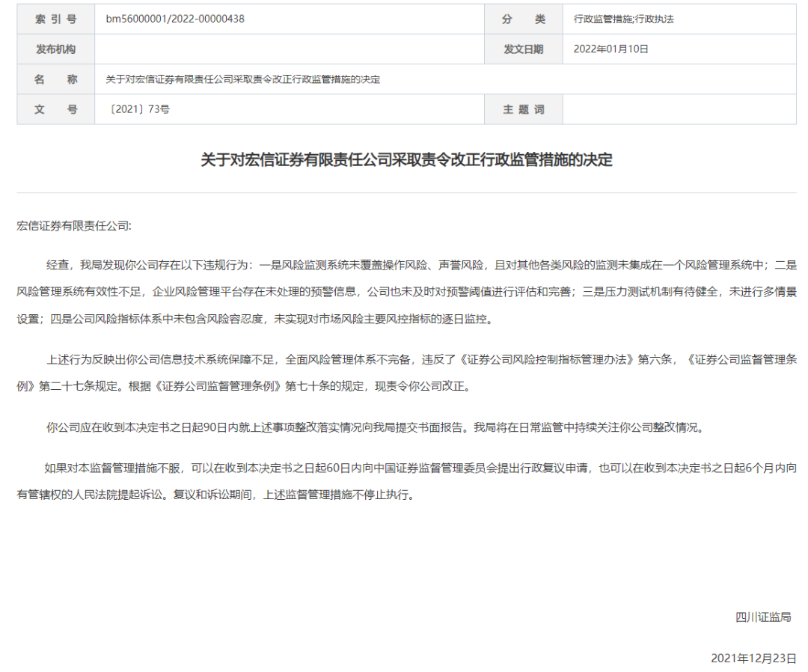This screenshot has width=808, height=672.
Task: Click the line starting 有管辖权的人民法院
Action: 216,495
